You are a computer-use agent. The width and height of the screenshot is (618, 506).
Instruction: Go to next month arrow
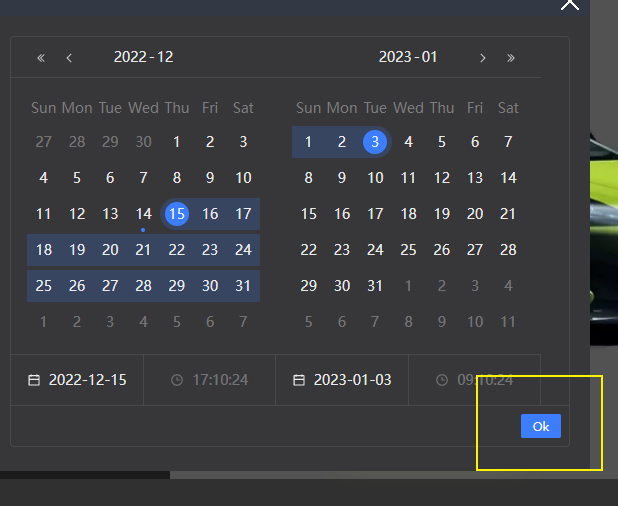point(482,58)
